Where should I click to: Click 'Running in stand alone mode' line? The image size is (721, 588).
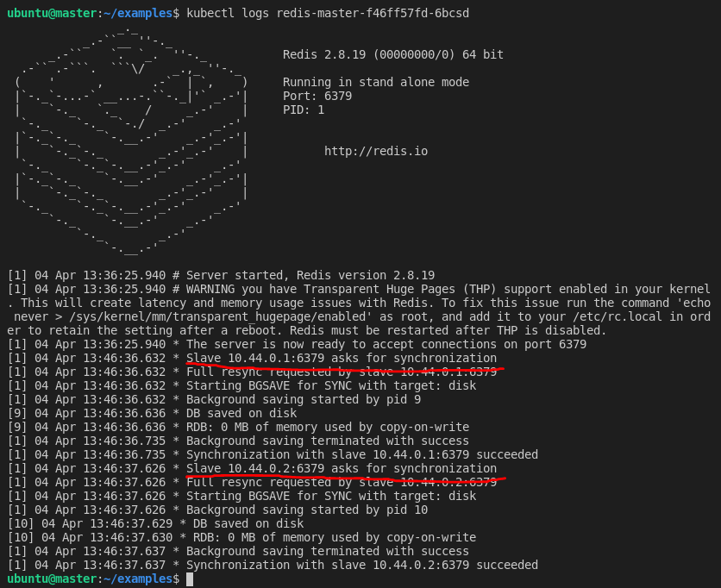pos(376,82)
